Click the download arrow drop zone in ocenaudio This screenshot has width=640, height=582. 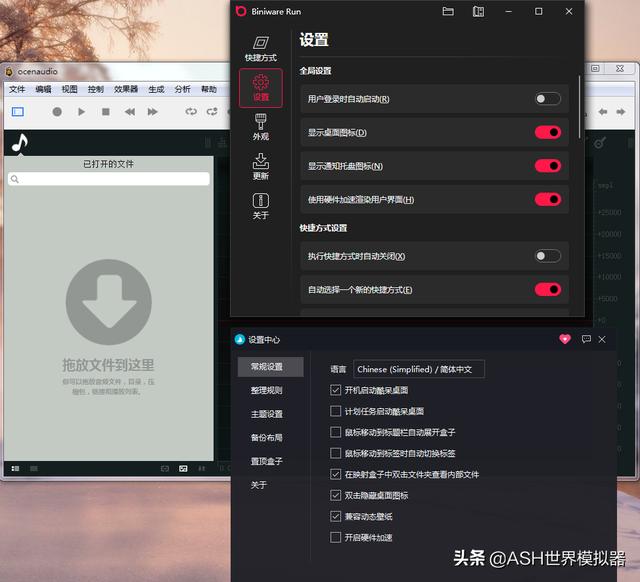[109, 302]
